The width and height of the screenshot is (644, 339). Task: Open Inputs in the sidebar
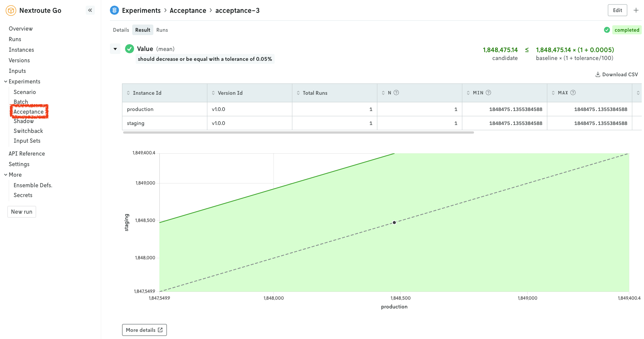(x=17, y=71)
